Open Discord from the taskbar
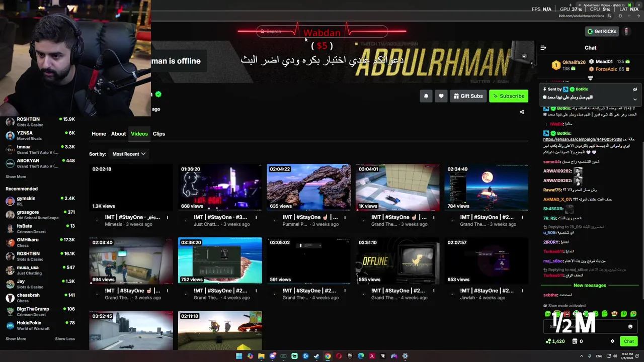Screen dimensions: 644x362 coord(272,356)
